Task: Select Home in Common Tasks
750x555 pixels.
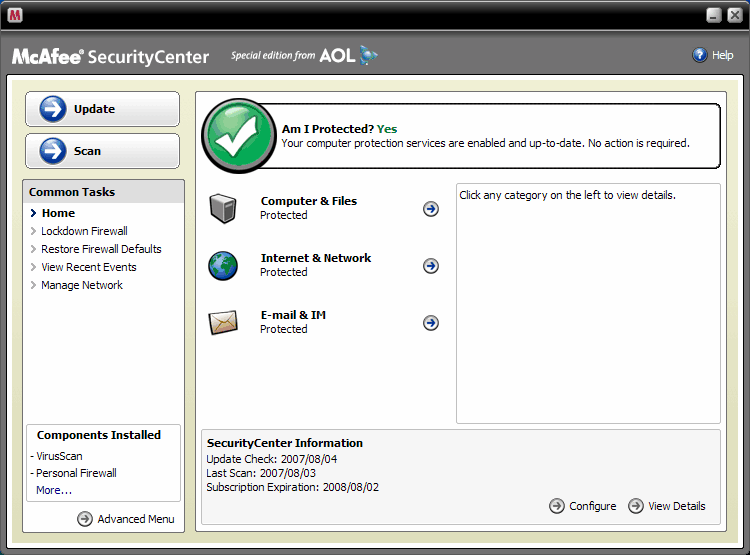Action: (58, 213)
